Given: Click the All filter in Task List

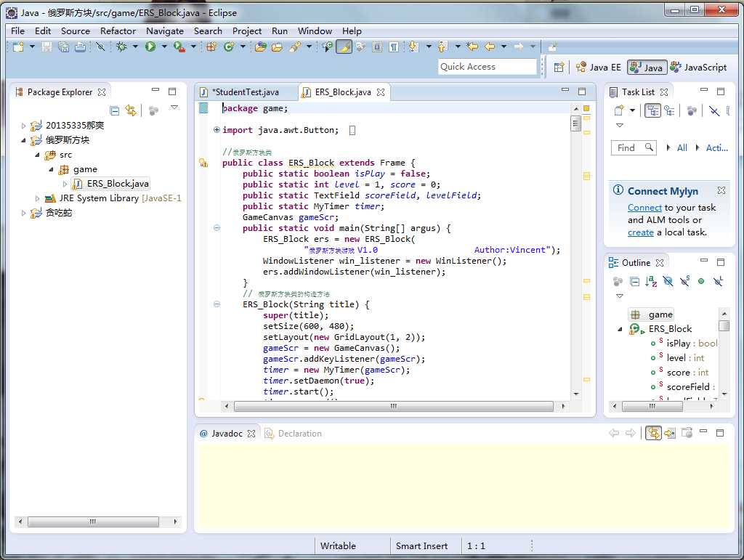Looking at the screenshot, I should (682, 148).
